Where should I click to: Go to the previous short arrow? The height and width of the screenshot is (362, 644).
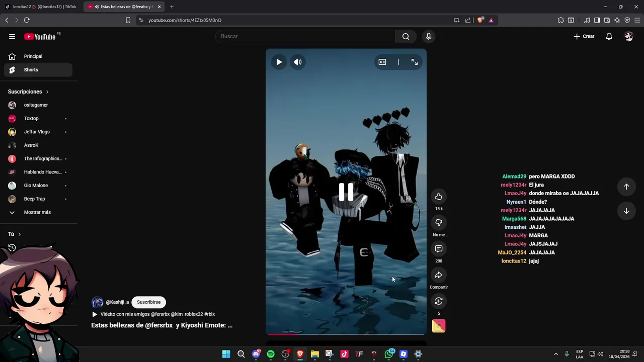626,187
